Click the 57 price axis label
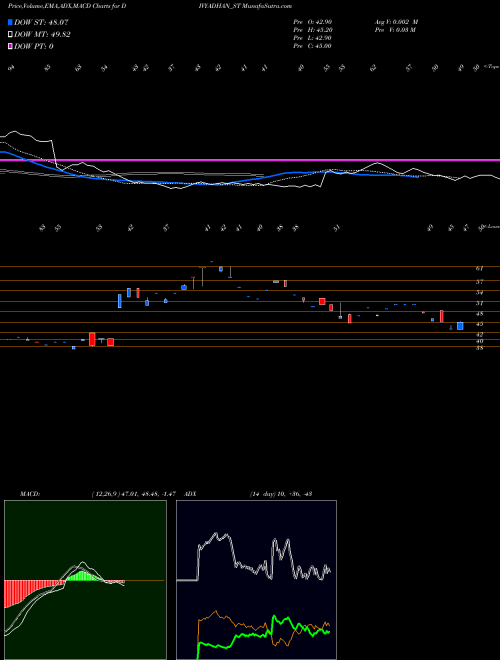Image resolution: width=500 pixels, height=660 pixels. coord(480,282)
